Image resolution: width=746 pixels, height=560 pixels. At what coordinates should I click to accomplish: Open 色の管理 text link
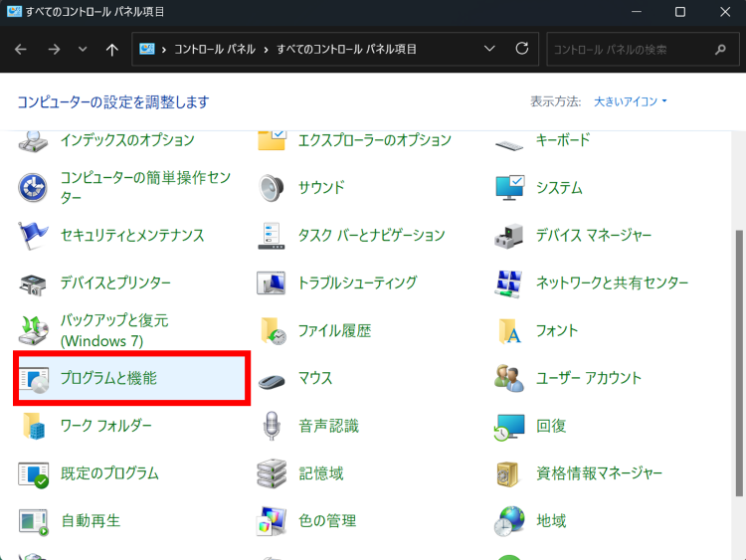[x=327, y=521]
